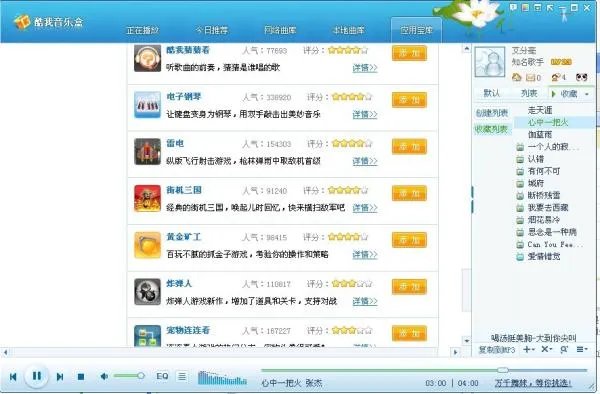
Task: Add the 黄金矿工 game
Action: 409,240
